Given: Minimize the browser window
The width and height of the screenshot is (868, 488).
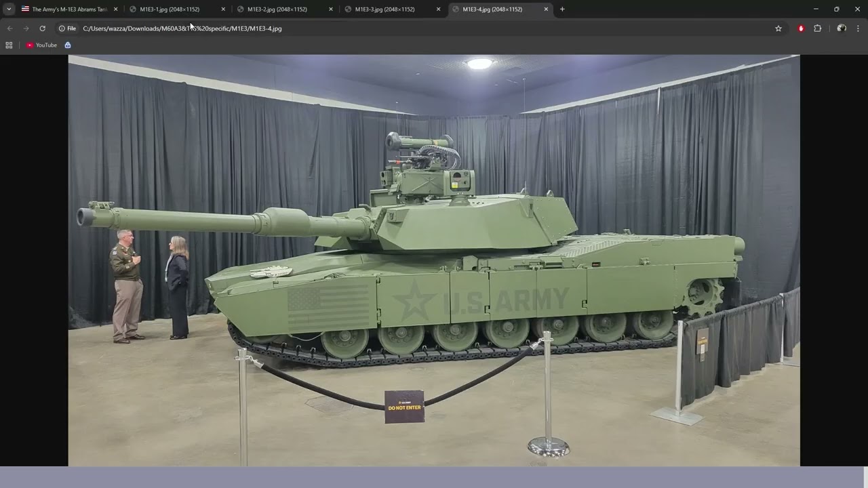Looking at the screenshot, I should [816, 9].
